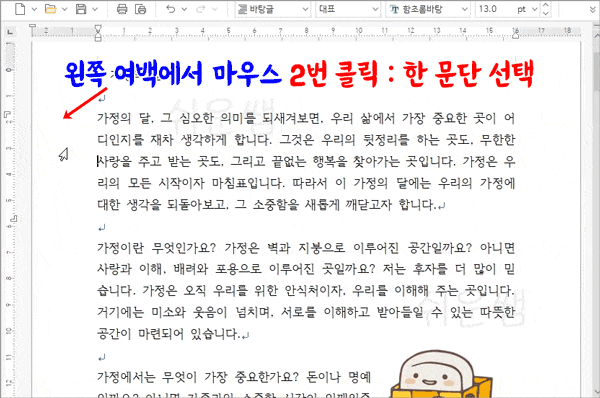Click the right indent marker on ruler
This screenshot has height=398, width=600.
pos(515,35)
